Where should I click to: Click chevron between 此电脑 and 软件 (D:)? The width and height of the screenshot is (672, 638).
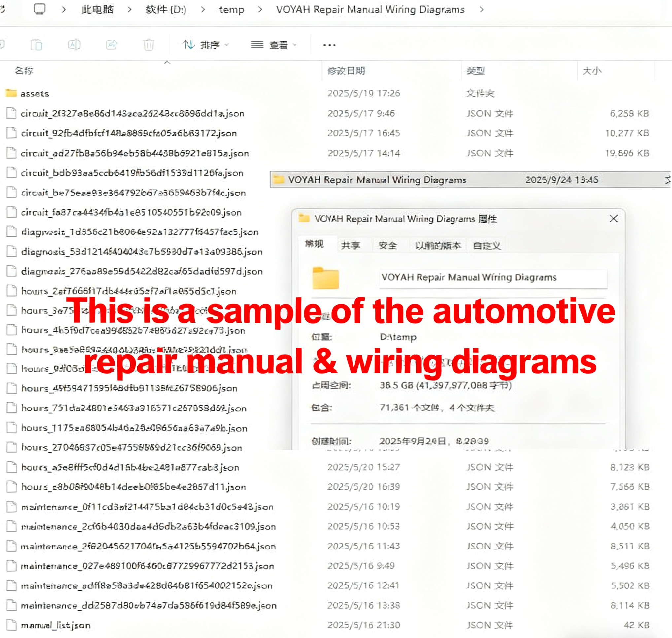click(129, 10)
